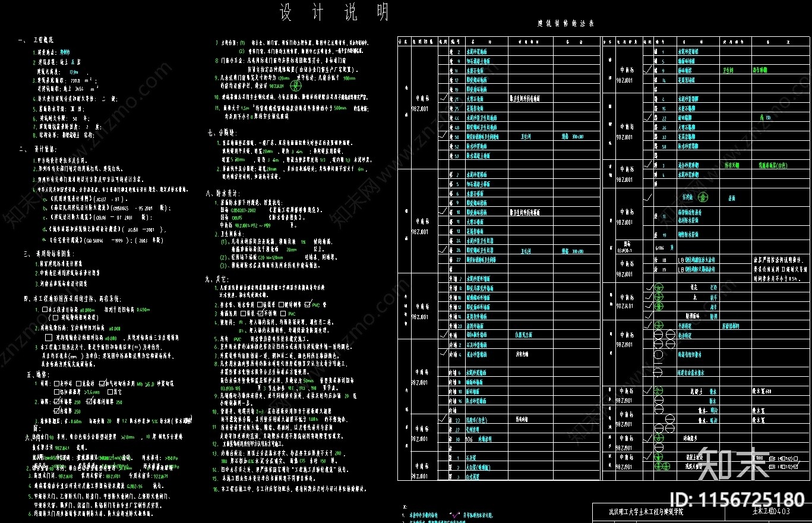Select the 建筑装修做法表 table heading
The height and width of the screenshot is (523, 812).
[x=566, y=23]
